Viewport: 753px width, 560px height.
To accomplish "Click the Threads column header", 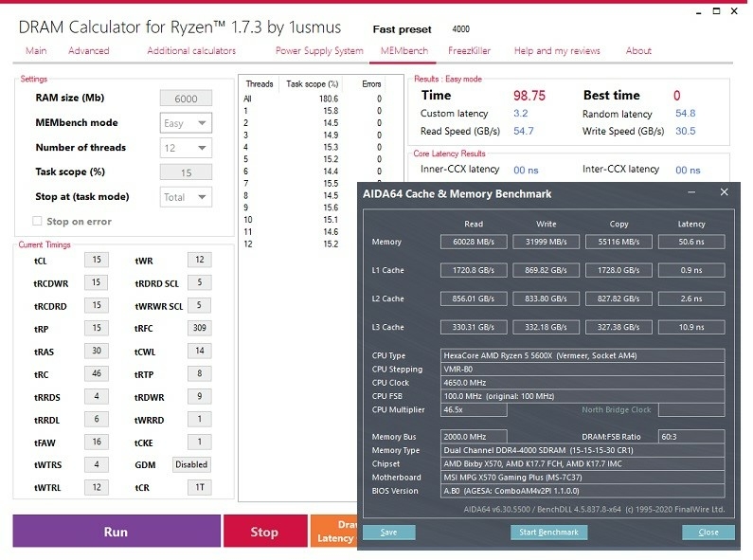I will (x=260, y=84).
